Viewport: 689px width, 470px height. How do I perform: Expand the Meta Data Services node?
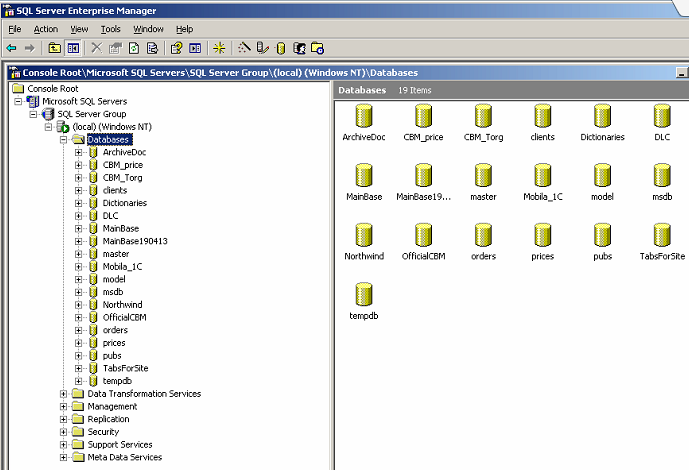pos(63,458)
